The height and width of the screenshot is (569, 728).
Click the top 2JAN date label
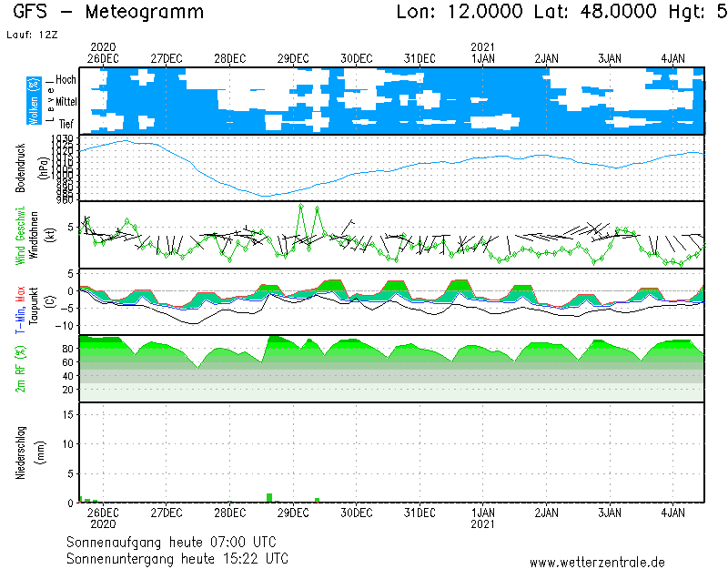(547, 59)
